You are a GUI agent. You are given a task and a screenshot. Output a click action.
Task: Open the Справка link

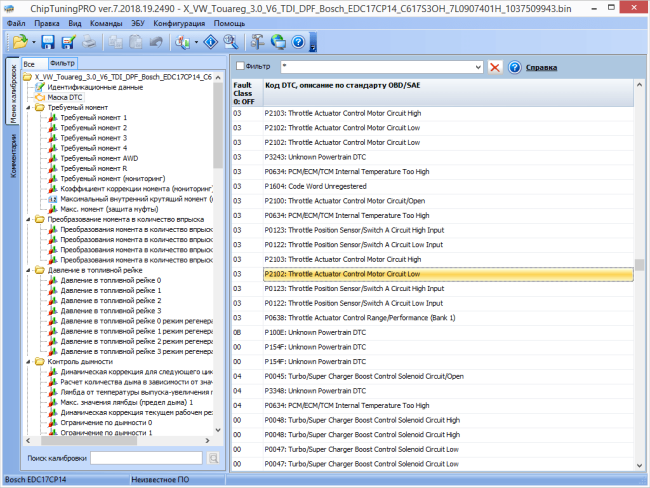click(x=541, y=68)
